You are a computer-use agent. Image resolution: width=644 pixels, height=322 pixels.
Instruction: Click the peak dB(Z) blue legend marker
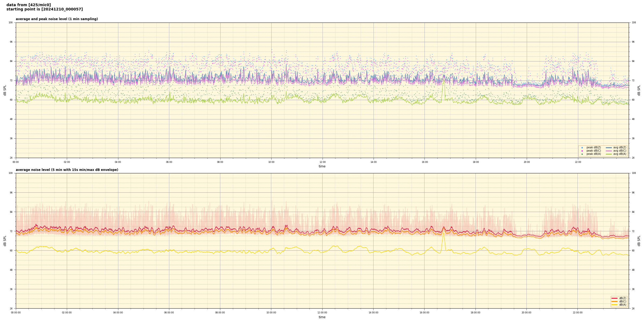(x=582, y=148)
